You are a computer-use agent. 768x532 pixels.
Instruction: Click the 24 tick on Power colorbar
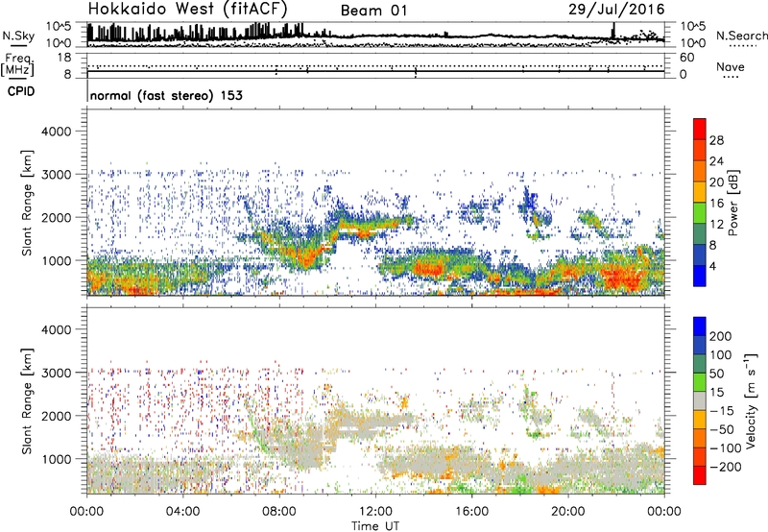point(716,161)
